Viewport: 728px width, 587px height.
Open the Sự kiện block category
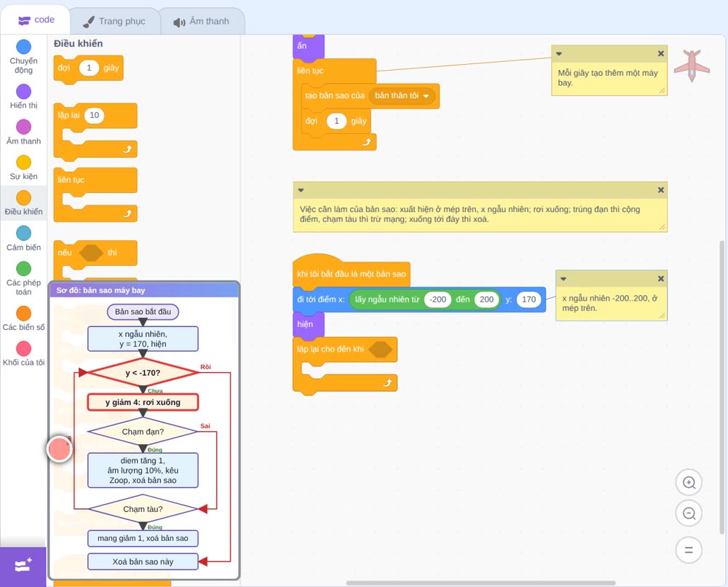pos(23,168)
